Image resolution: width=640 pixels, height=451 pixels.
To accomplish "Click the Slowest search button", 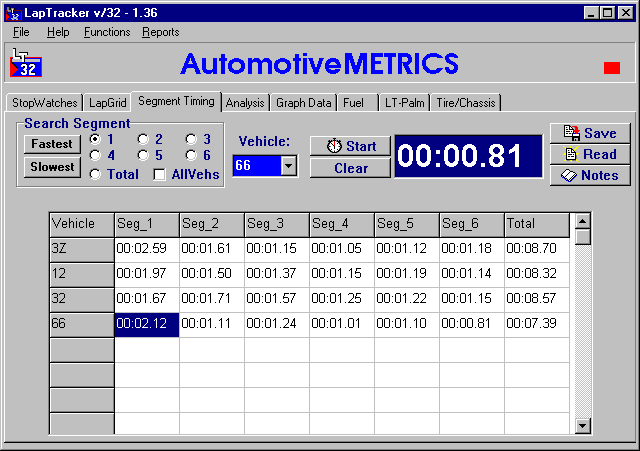I will 52,167.
